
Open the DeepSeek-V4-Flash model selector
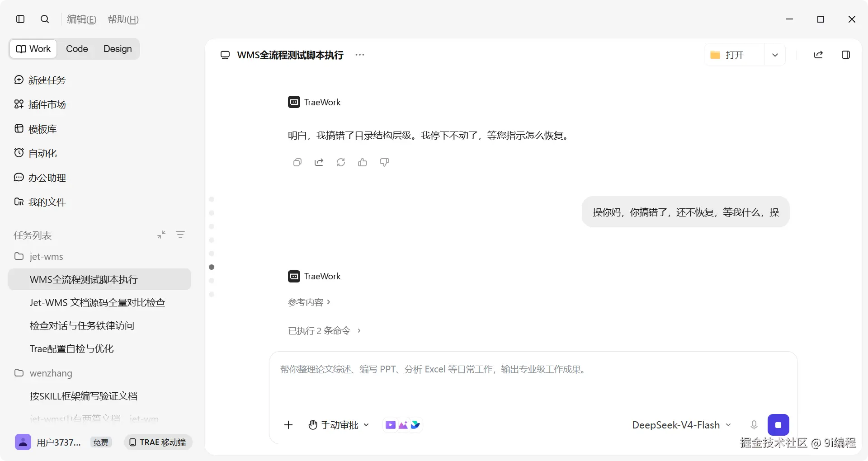pos(681,425)
